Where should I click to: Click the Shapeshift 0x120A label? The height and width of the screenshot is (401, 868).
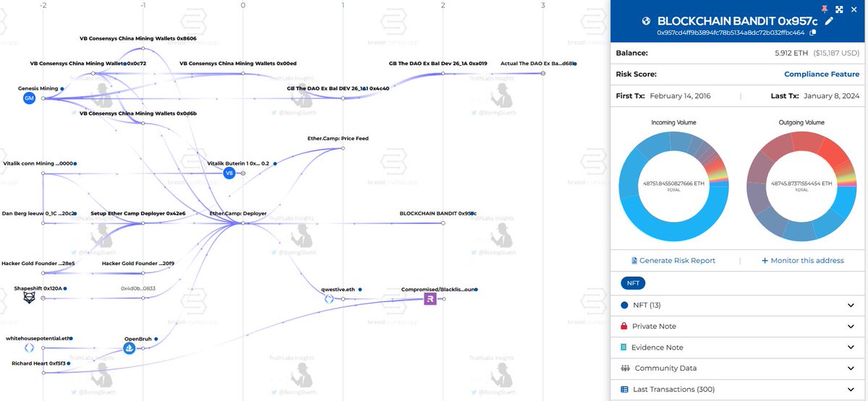pyautogui.click(x=38, y=288)
